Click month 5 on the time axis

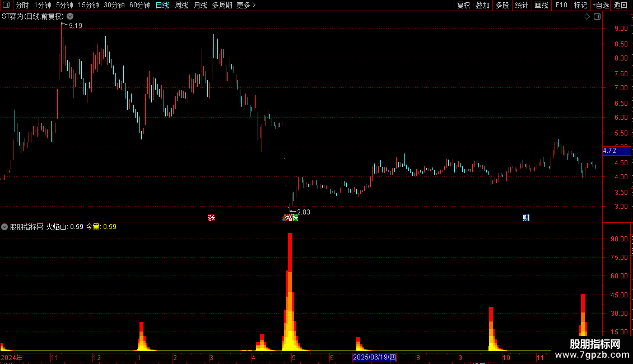click(294, 357)
